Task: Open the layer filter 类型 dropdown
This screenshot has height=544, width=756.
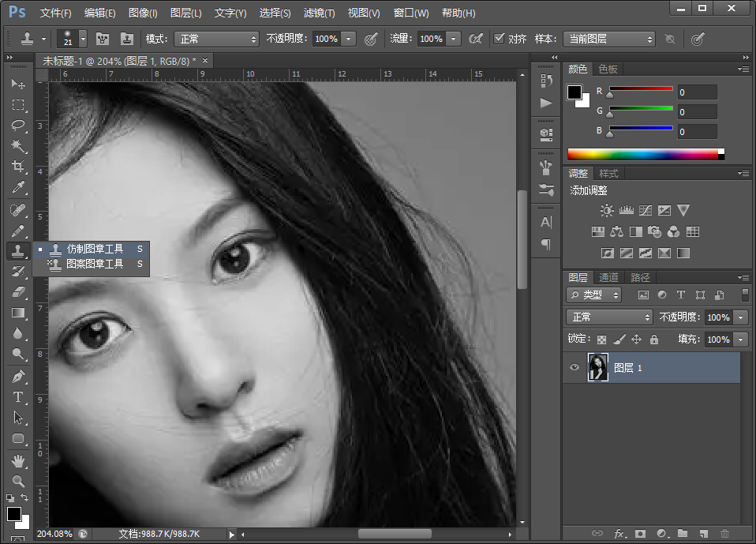Action: [x=594, y=295]
